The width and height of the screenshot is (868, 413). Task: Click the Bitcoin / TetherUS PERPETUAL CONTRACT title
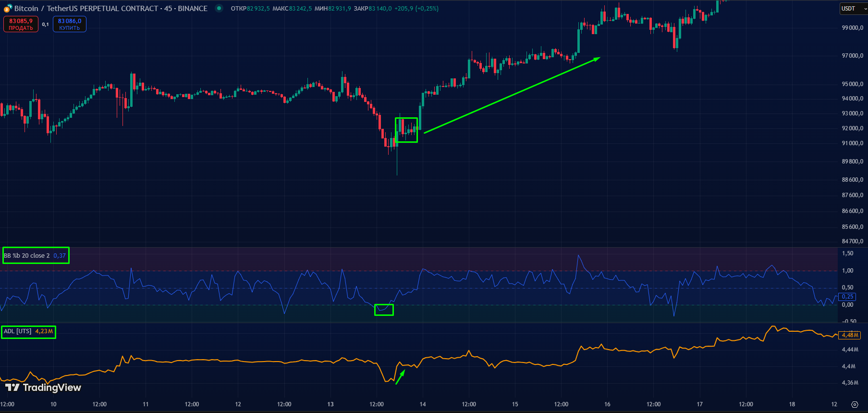tap(111, 8)
